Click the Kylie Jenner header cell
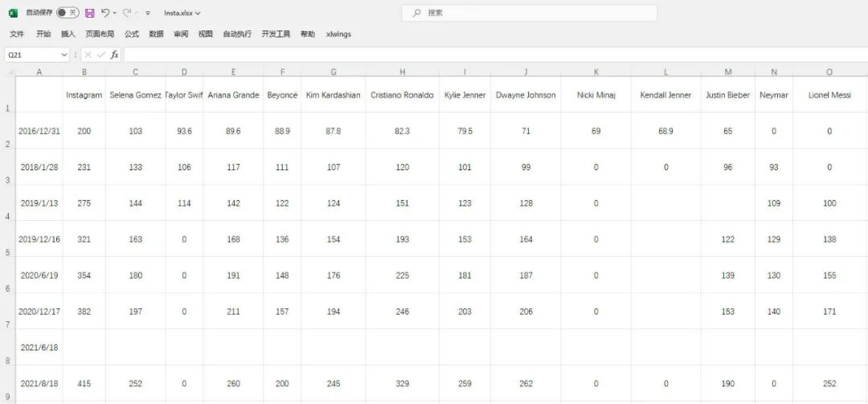868x404 pixels. click(x=465, y=95)
